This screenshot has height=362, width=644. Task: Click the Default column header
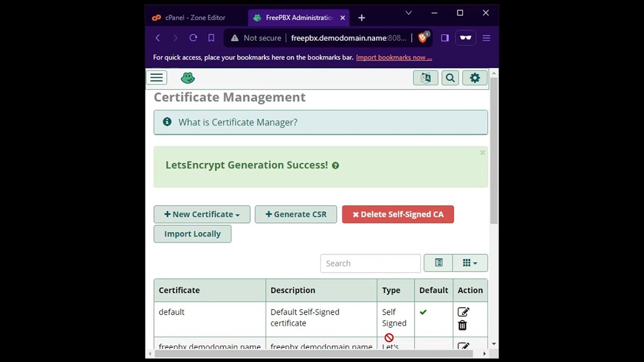434,290
